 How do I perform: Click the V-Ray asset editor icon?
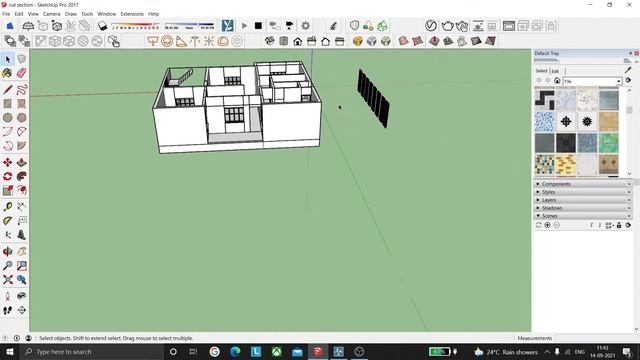431,26
